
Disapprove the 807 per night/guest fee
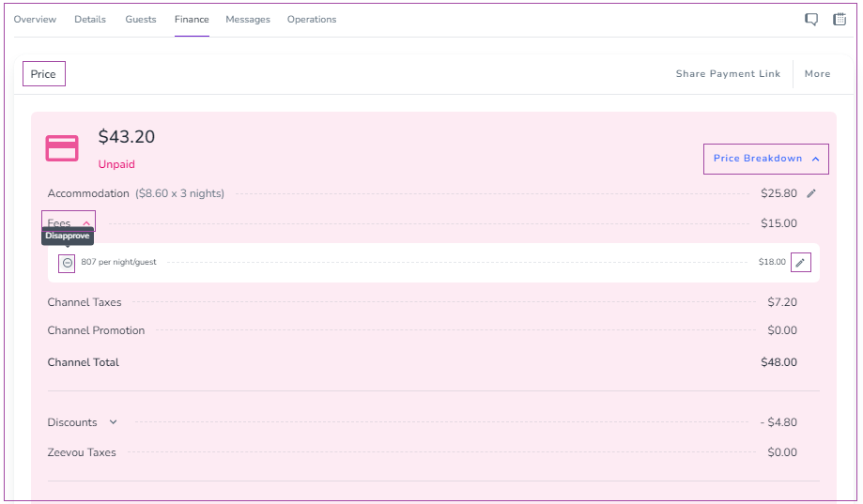pyautogui.click(x=67, y=263)
